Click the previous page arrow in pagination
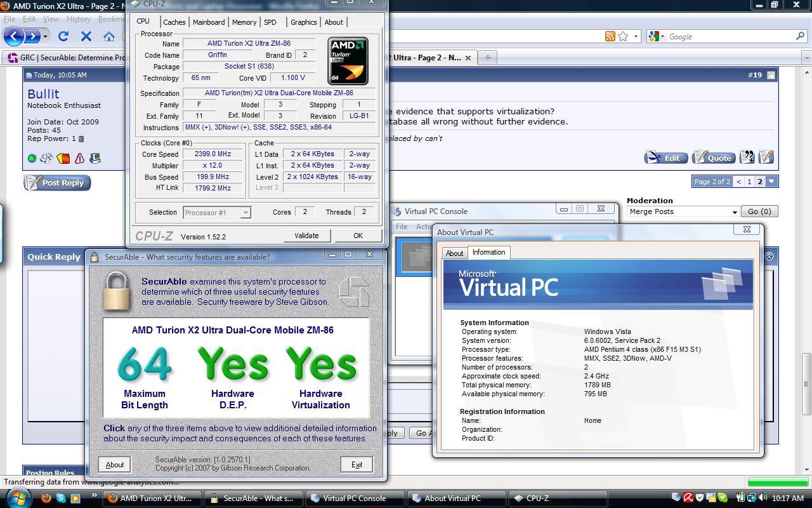Viewport: 812px width, 508px height. (x=738, y=182)
